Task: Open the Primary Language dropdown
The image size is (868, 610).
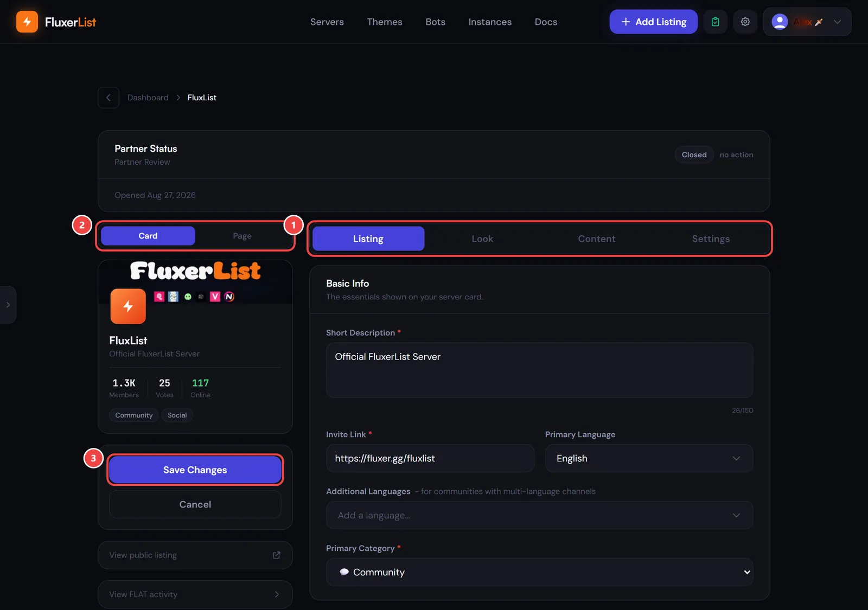Action: (x=649, y=458)
